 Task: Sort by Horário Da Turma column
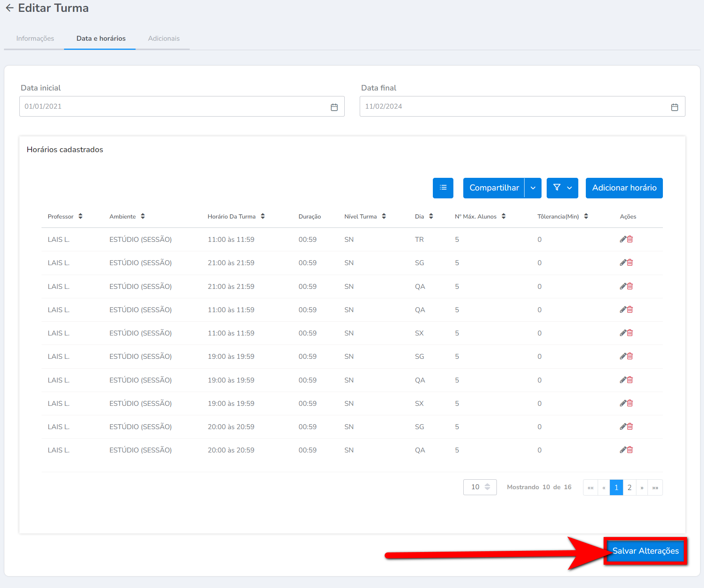[x=262, y=216]
